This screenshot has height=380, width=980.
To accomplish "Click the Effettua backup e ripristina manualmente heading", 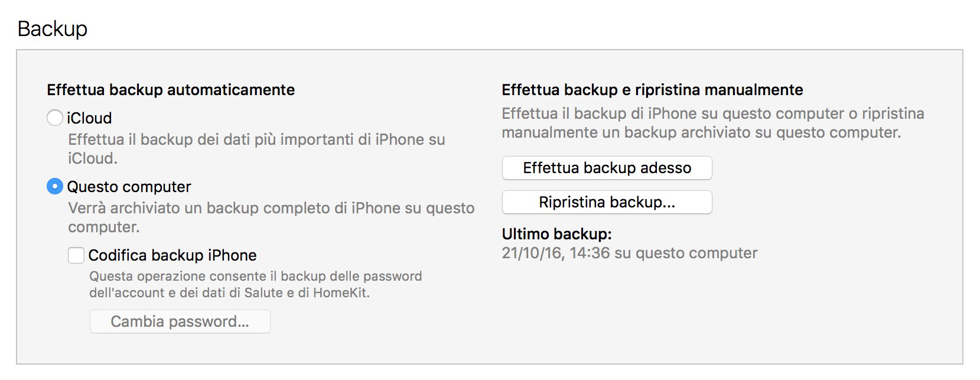I will [652, 90].
